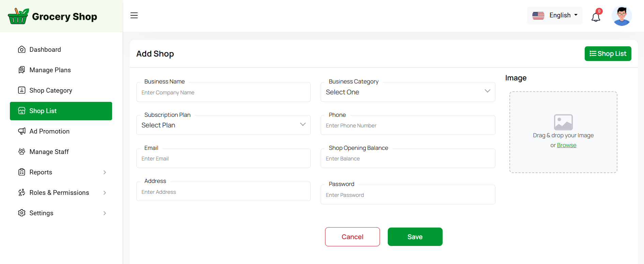
Task: Click the Dashboard sidebar icon
Action: tap(22, 49)
